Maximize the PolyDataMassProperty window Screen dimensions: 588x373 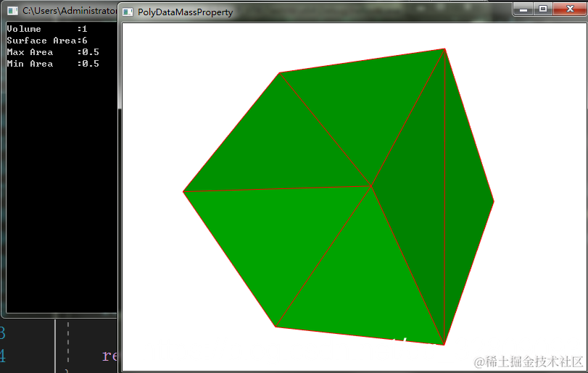pos(542,9)
